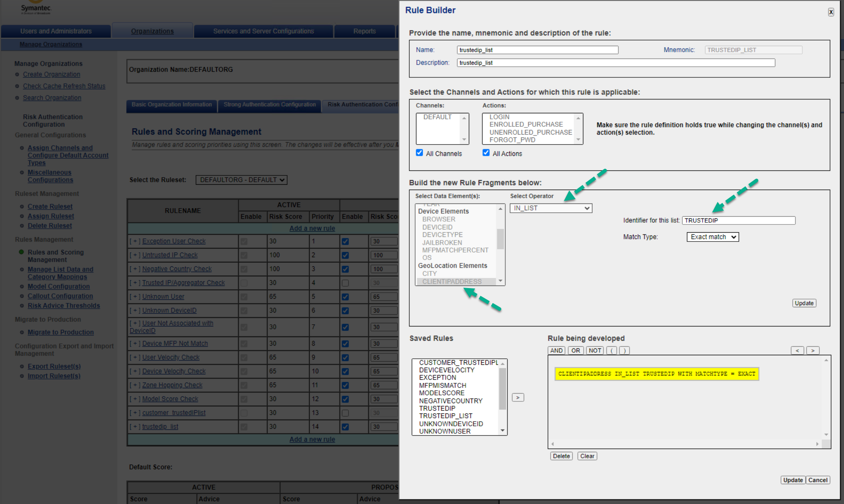This screenshot has width=844, height=504.
Task: Open the DEFAULTORG - DEFAULT ruleset dropdown
Action: 241,180
